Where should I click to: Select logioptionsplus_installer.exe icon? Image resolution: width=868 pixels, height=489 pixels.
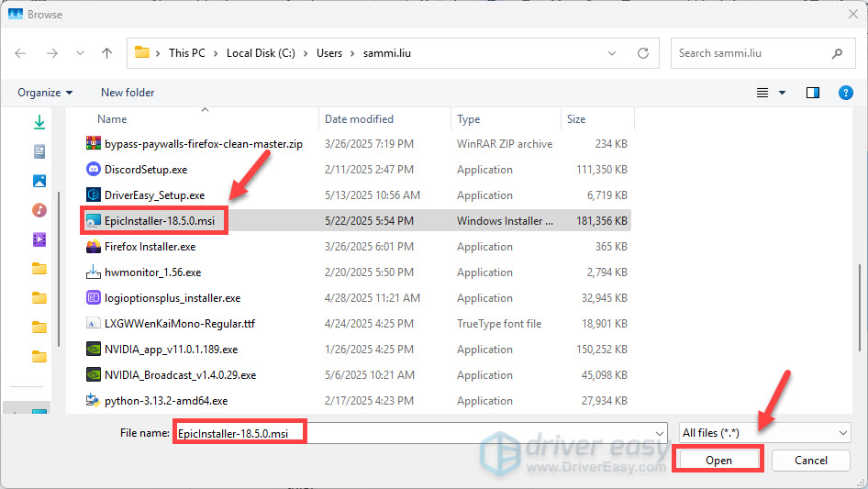pyautogui.click(x=94, y=297)
